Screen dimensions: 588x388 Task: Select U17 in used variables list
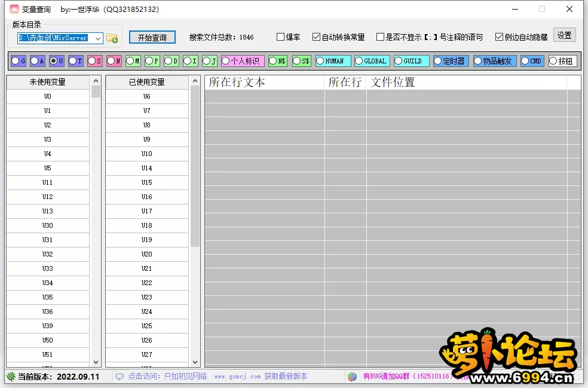pyautogui.click(x=146, y=211)
